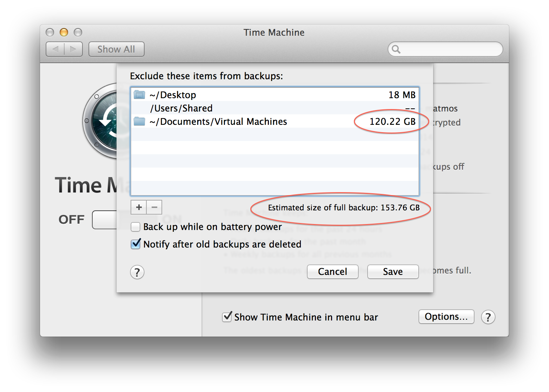Click Estimated size of full backup text
The image size is (549, 392).
pyautogui.click(x=344, y=208)
